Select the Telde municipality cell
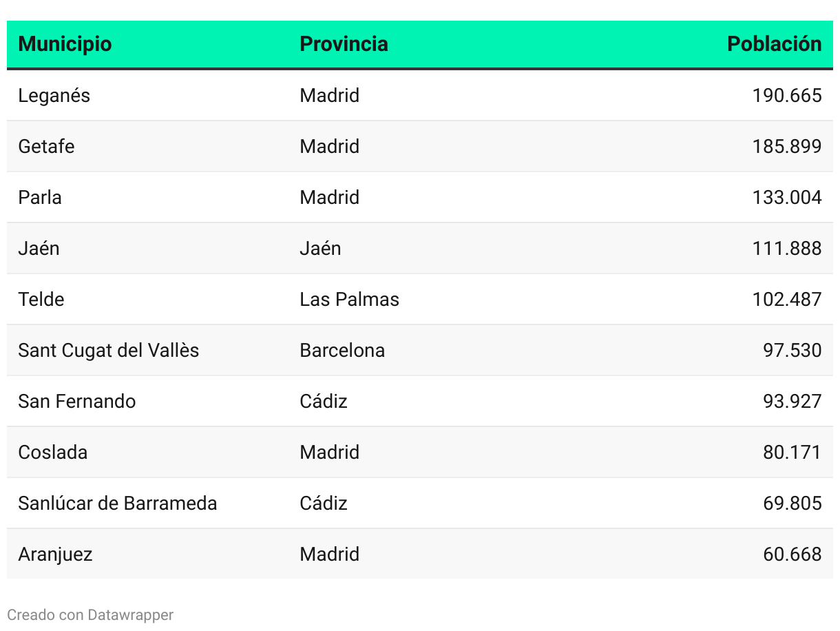The width and height of the screenshot is (840, 631). click(41, 299)
